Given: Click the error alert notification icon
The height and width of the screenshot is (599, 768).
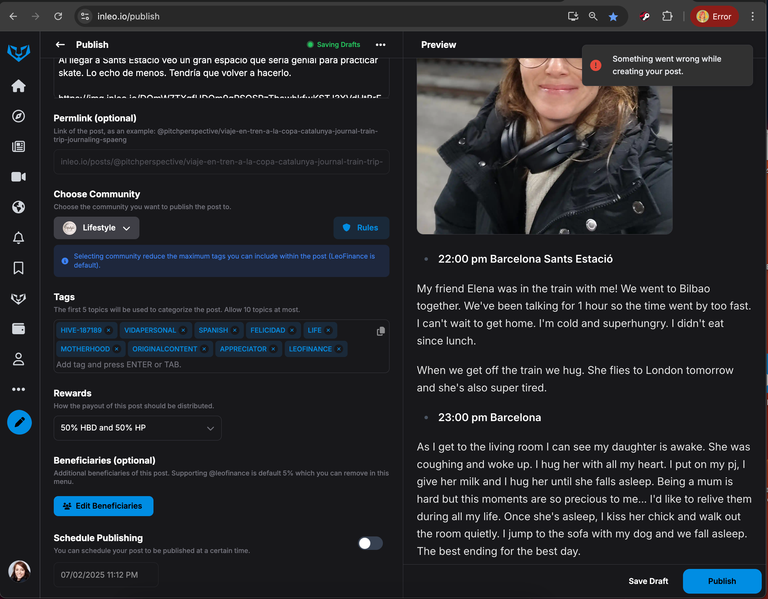Looking at the screenshot, I should click(x=596, y=65).
